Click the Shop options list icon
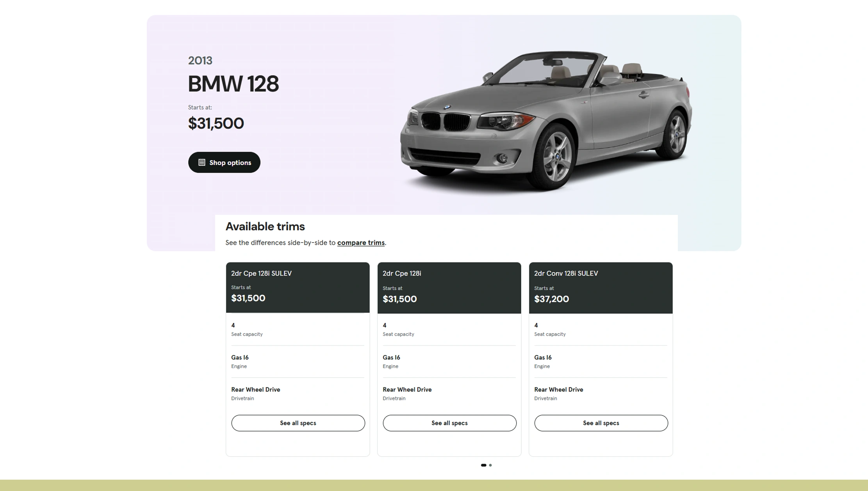The height and width of the screenshot is (491, 868). click(x=201, y=162)
